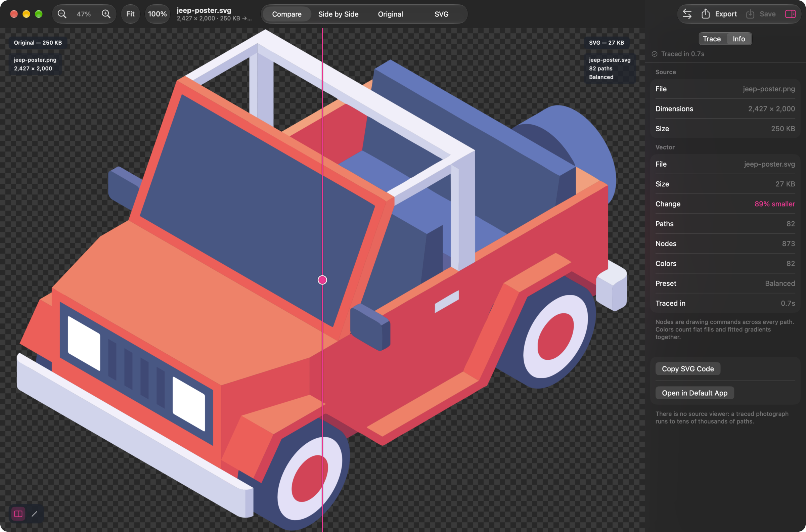The width and height of the screenshot is (806, 532).
Task: Click the Colors value 82
Action: pos(791,263)
